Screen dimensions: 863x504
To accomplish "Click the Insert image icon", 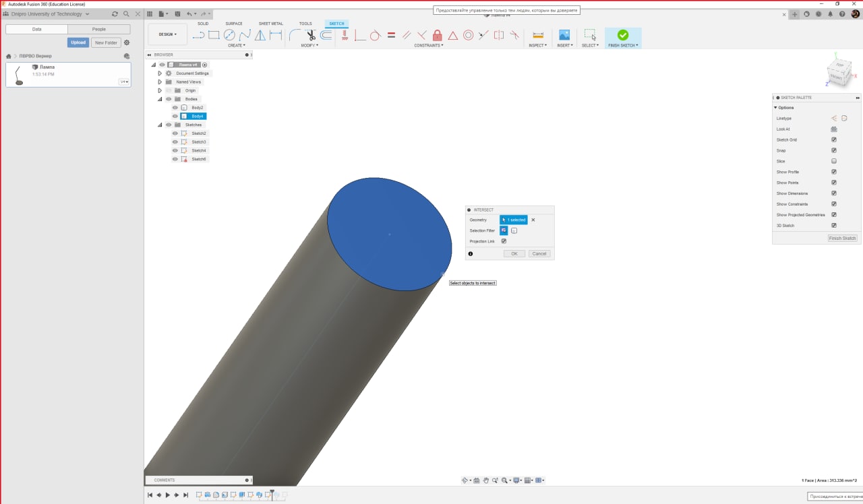I will (x=564, y=35).
